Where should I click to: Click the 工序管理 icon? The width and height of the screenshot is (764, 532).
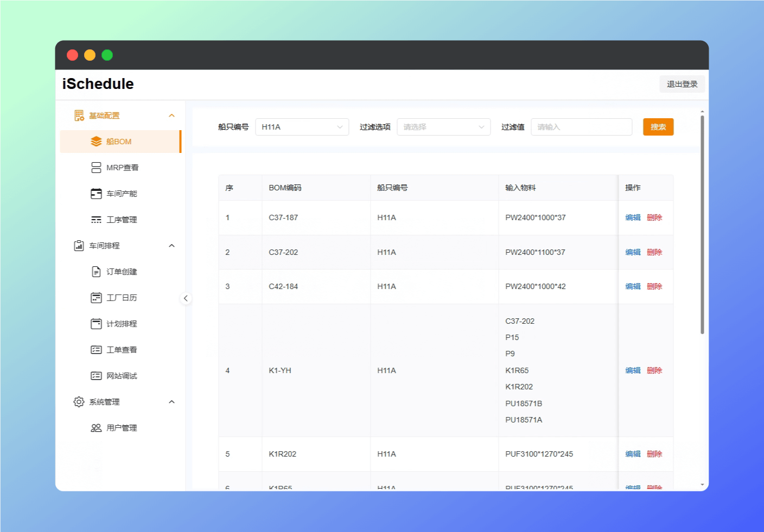click(96, 220)
